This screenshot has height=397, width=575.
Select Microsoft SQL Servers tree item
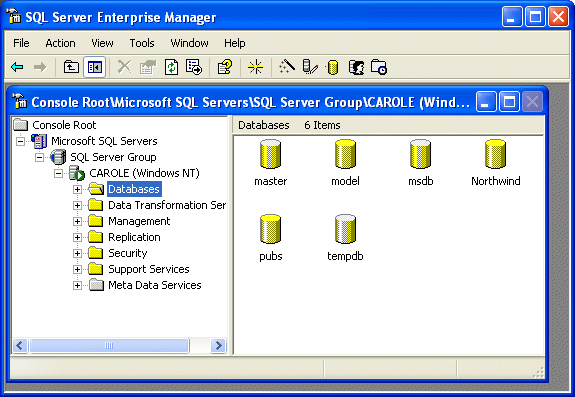pyautogui.click(x=104, y=141)
